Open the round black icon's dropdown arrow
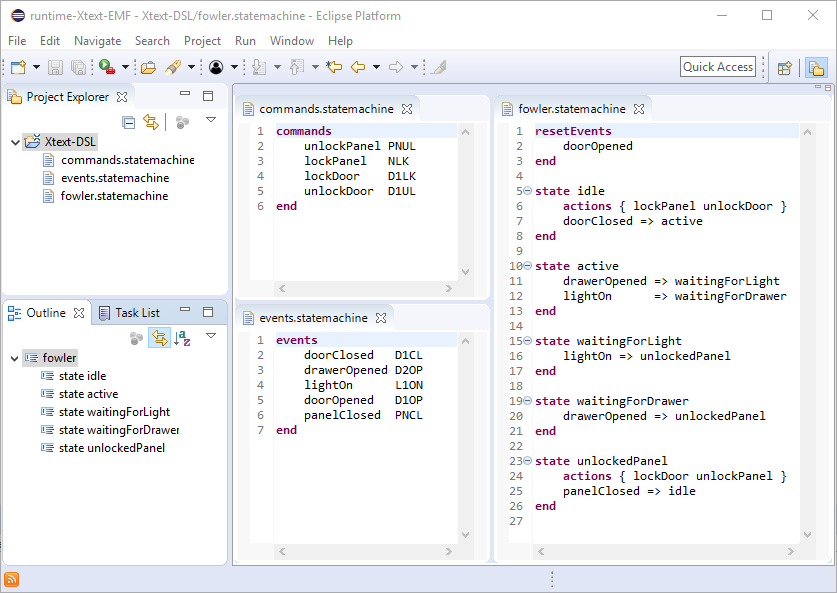This screenshot has width=837, height=593. coord(234,67)
